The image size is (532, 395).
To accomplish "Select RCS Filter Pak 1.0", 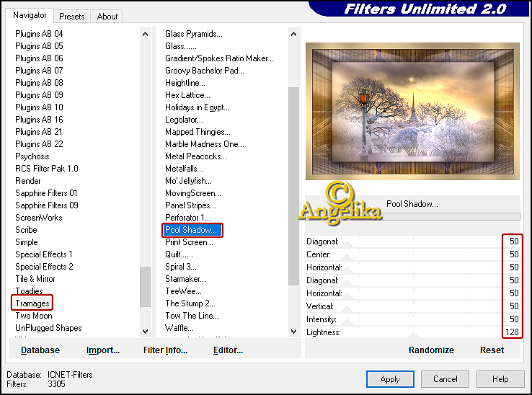I will (x=46, y=169).
